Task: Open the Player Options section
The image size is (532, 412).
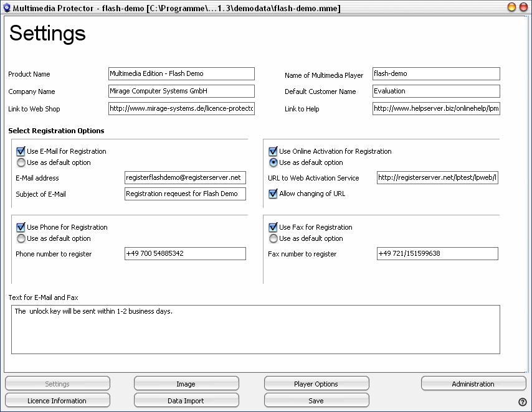Action: pyautogui.click(x=316, y=384)
